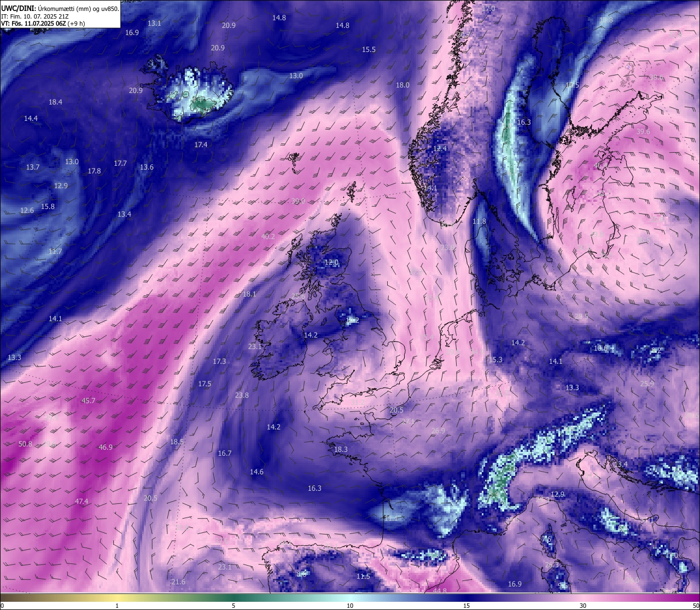This screenshot has width=700, height=610.
Task: Click the 46.9 value on the map
Action: coord(106,447)
